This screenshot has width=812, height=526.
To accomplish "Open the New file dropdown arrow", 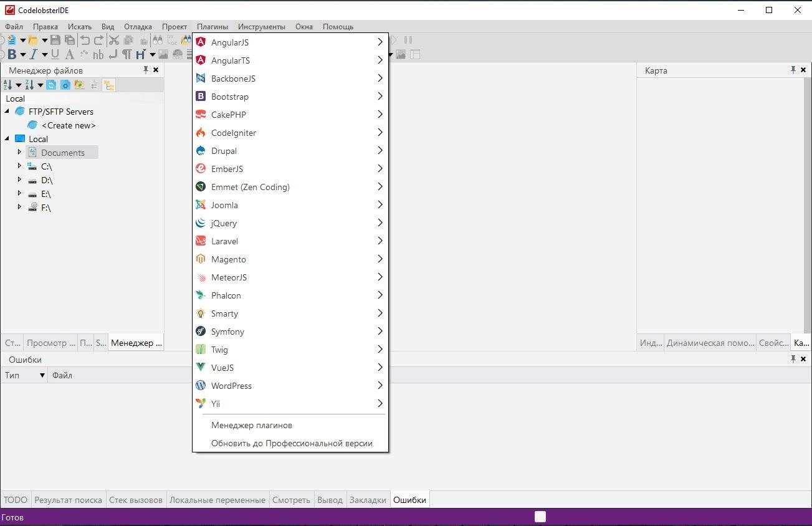I will point(23,41).
